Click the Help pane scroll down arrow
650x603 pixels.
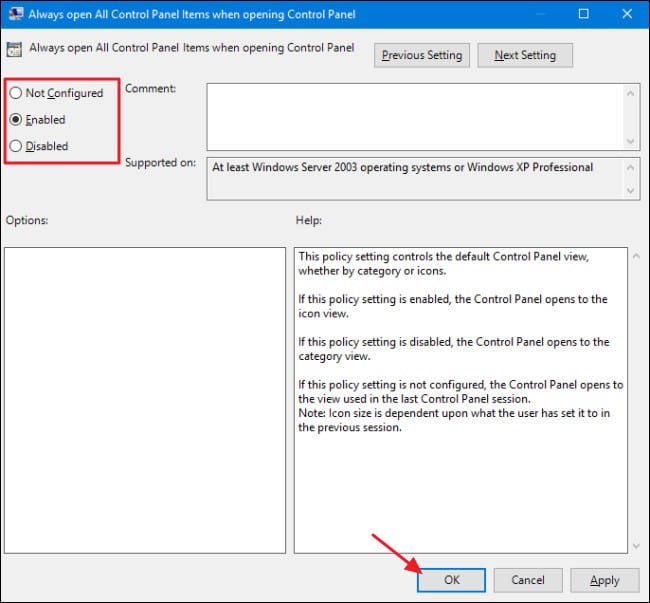tap(636, 546)
